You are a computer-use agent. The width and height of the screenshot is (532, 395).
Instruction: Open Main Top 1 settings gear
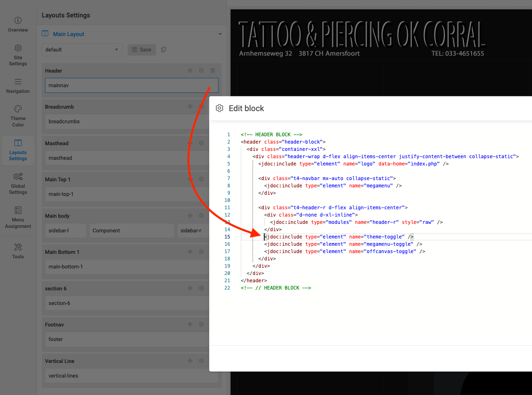coord(201,179)
